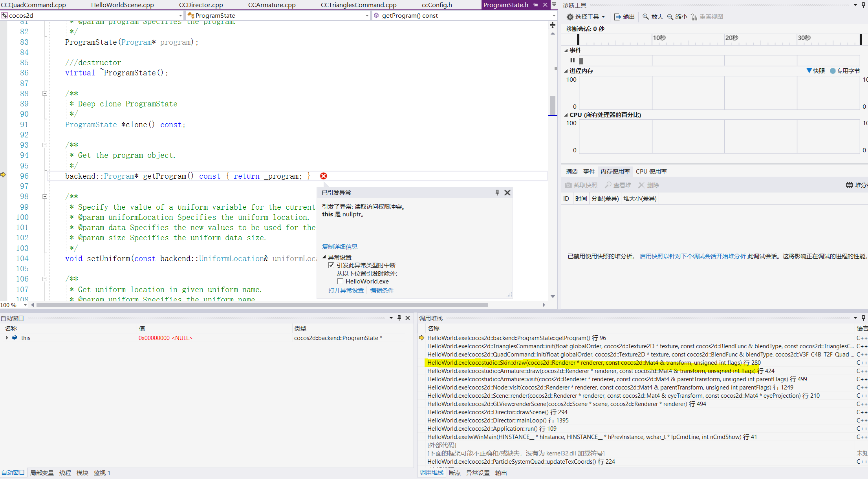Pause the events timeline
Image resolution: width=868 pixels, height=479 pixels.
click(572, 60)
